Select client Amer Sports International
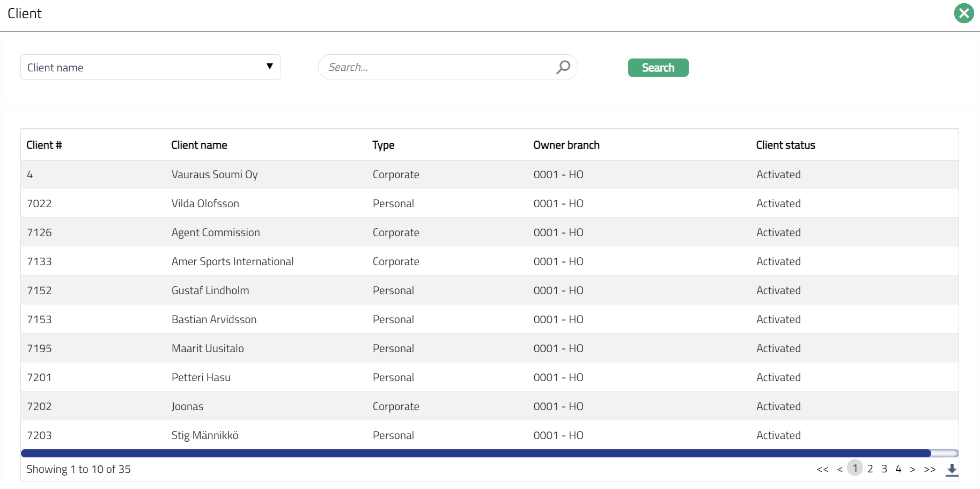The height and width of the screenshot is (489, 980). pyautogui.click(x=232, y=261)
